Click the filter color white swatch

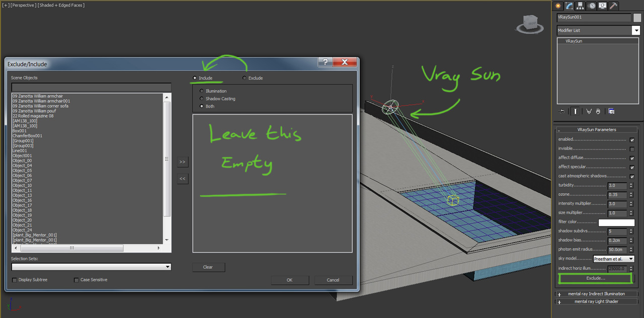pos(616,222)
